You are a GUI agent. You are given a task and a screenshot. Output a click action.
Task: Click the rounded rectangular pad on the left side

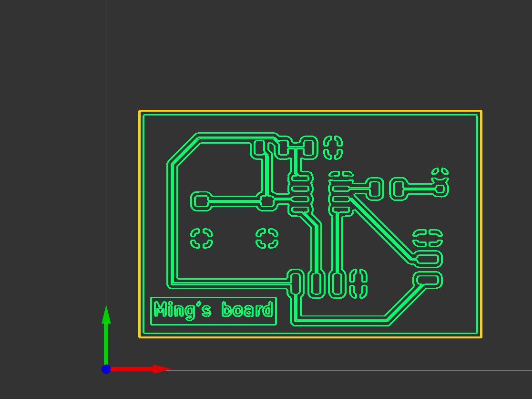(x=202, y=200)
